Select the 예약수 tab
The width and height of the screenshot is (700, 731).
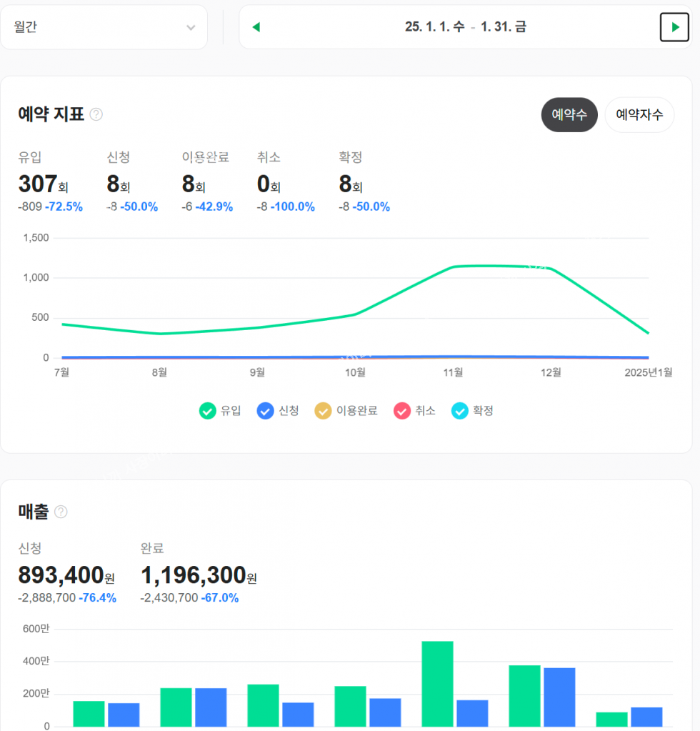coord(569,115)
